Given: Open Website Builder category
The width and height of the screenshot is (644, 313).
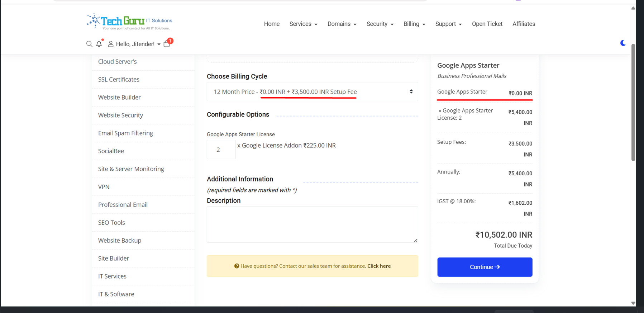Looking at the screenshot, I should [119, 98].
